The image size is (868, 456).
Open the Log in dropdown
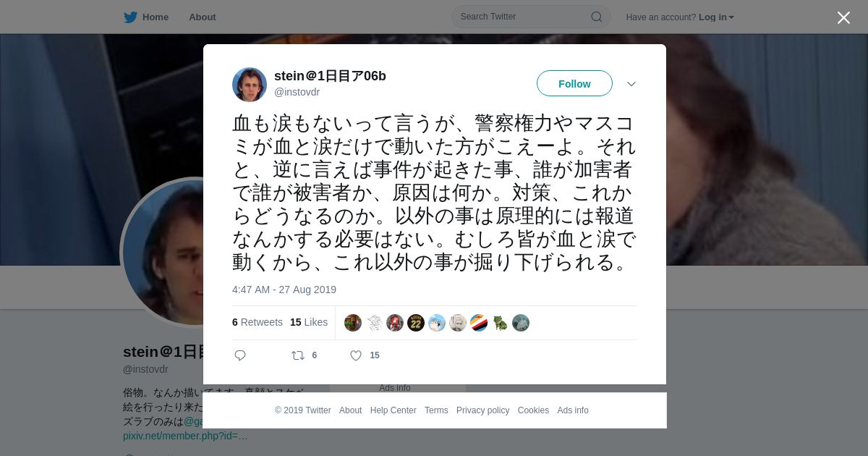(716, 17)
